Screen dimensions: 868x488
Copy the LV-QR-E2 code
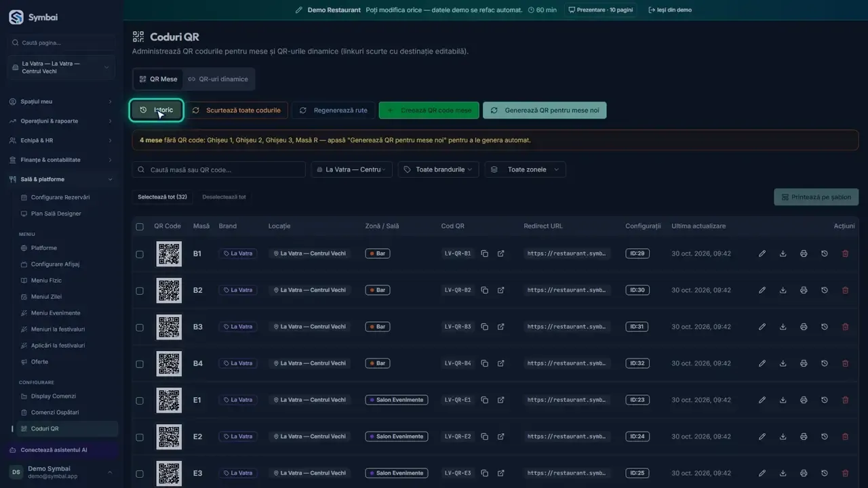(485, 436)
